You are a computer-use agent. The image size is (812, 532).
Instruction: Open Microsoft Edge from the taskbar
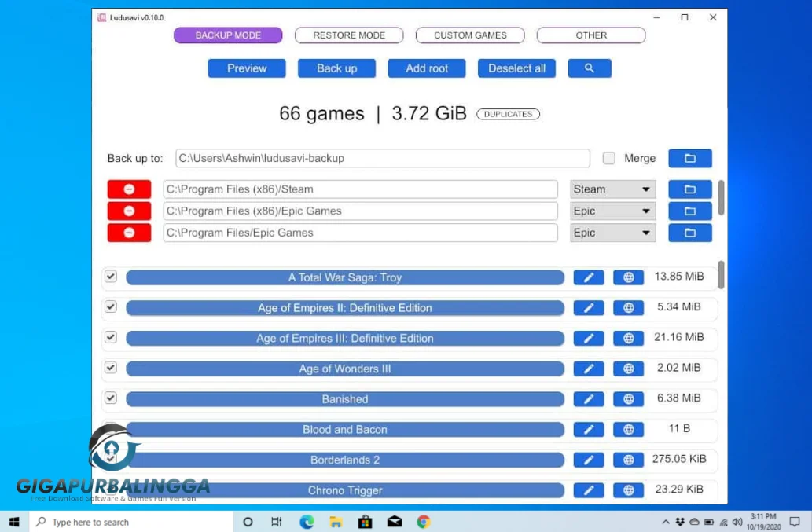tap(307, 522)
